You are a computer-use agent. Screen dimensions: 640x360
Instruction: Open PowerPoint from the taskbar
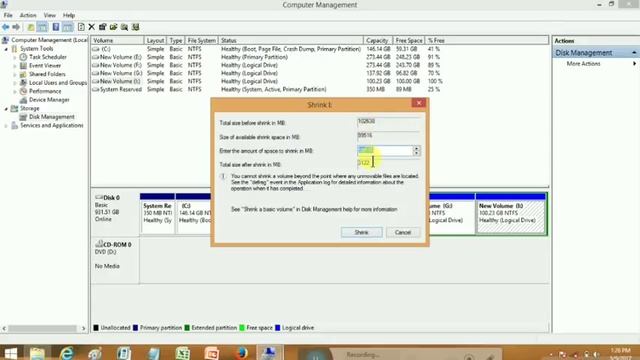[x=211, y=353]
